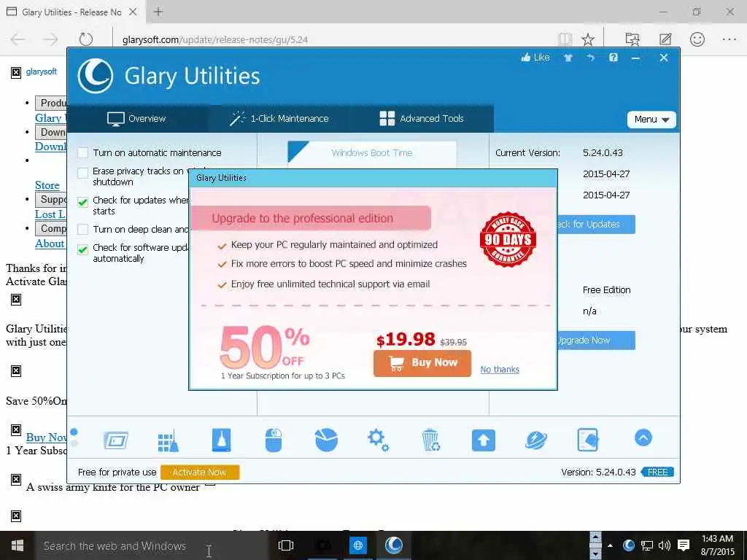Open the Windows Start button
This screenshot has height=560, width=747.
click(x=18, y=545)
